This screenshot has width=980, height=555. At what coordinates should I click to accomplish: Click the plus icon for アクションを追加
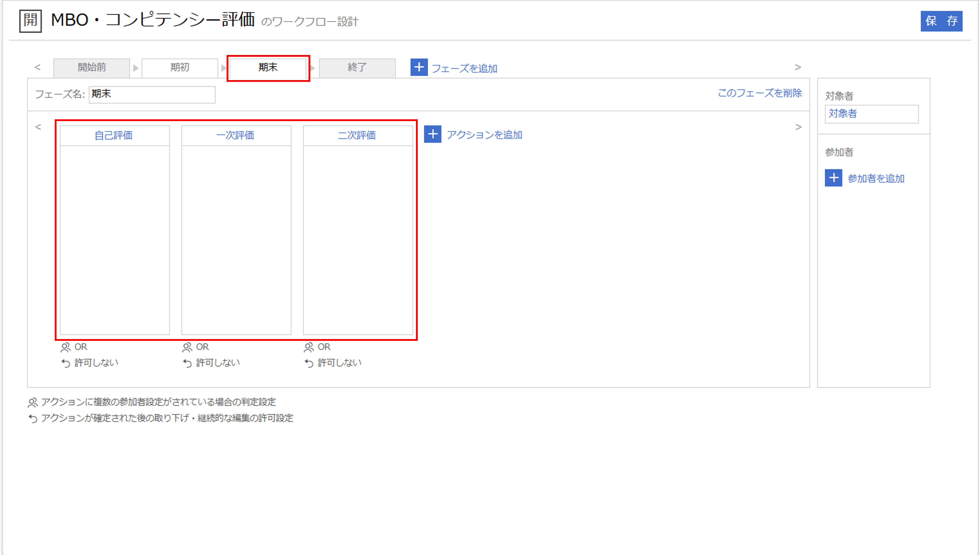point(433,134)
